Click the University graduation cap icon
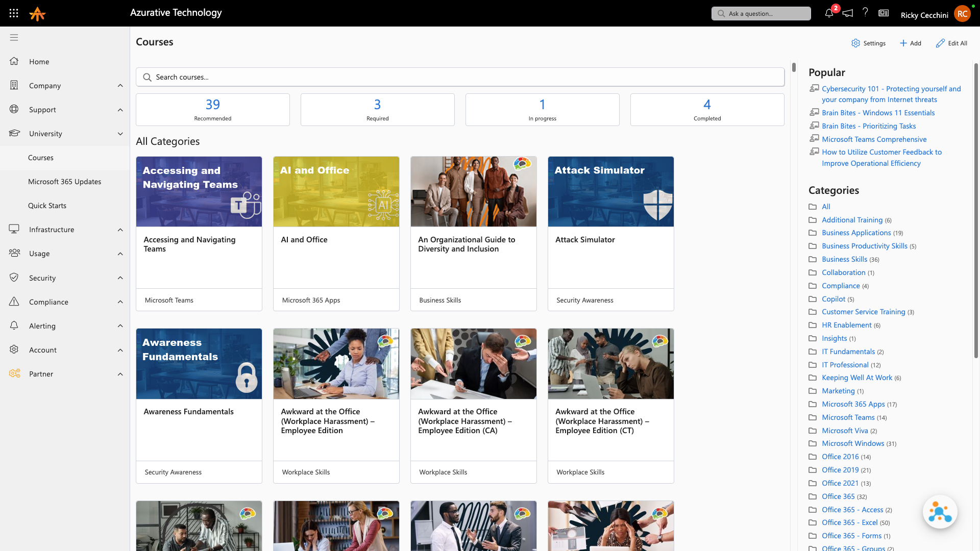The height and width of the screenshot is (551, 980). (x=14, y=133)
